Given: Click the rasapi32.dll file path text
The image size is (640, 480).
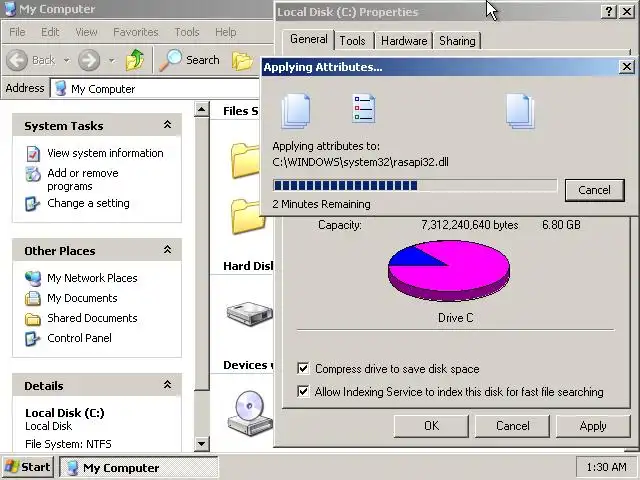Looking at the screenshot, I should pyautogui.click(x=360, y=162).
